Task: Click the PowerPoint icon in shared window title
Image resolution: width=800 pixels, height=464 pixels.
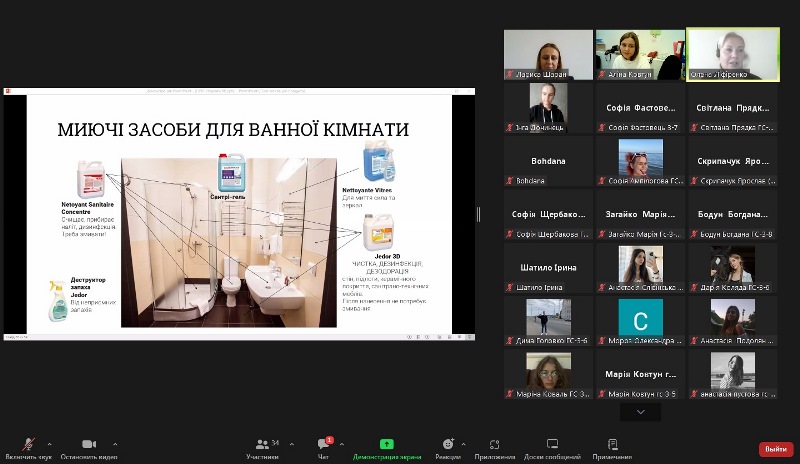Action: [8, 91]
